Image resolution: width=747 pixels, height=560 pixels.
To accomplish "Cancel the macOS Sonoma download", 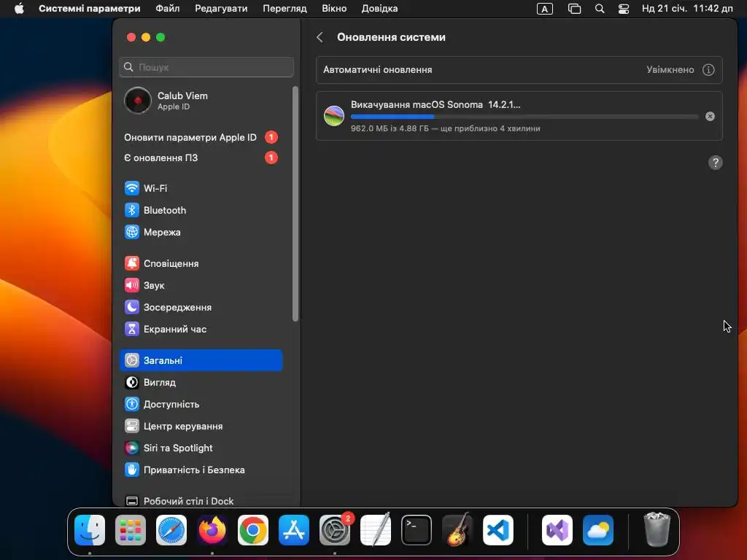I will point(710,116).
